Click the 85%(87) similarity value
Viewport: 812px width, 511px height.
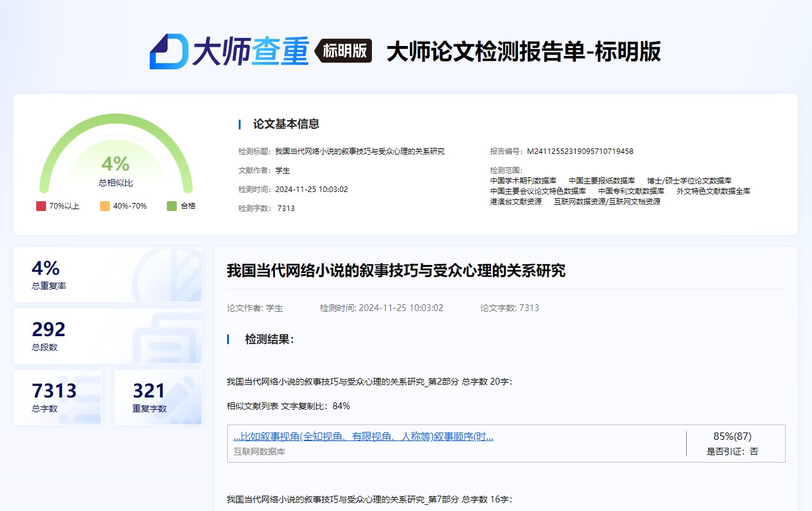click(732, 437)
